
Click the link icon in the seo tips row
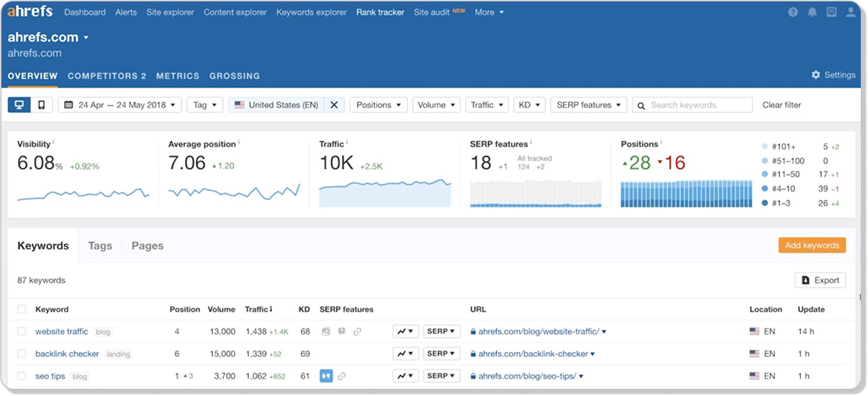pyautogui.click(x=342, y=376)
